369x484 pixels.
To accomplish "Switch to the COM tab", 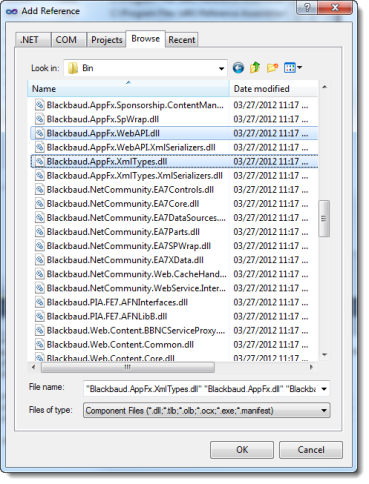I will 68,40.
